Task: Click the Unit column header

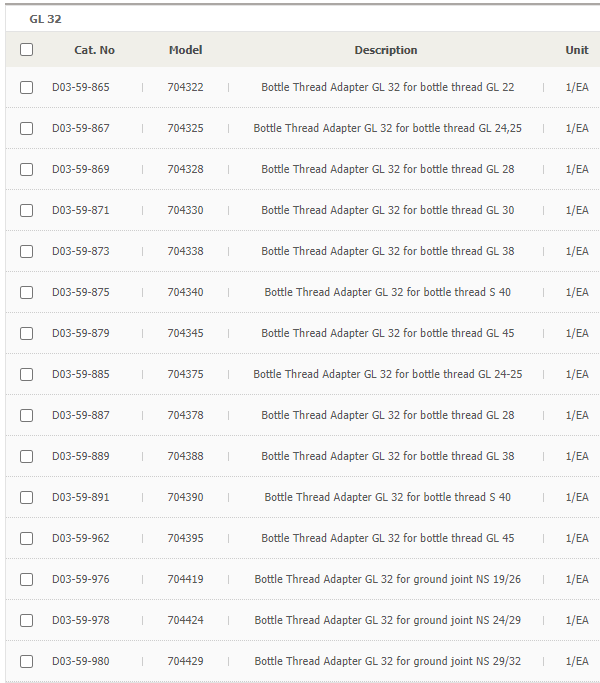Action: [577, 50]
